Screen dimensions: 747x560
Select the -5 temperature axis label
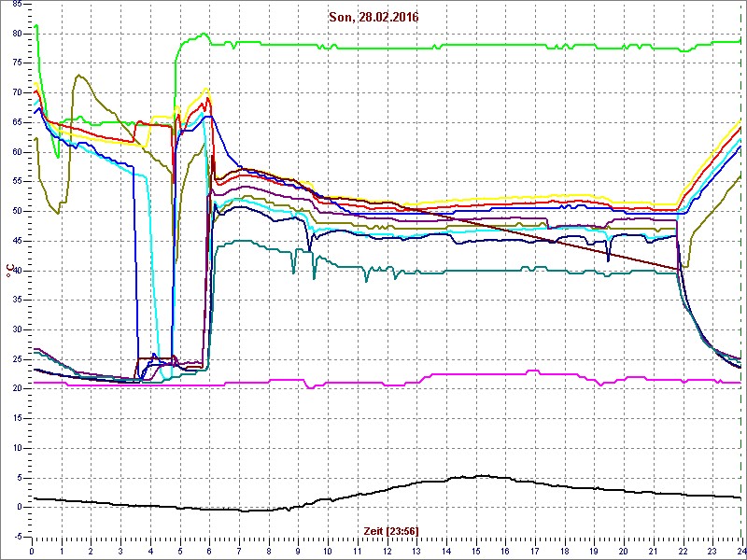pos(18,538)
